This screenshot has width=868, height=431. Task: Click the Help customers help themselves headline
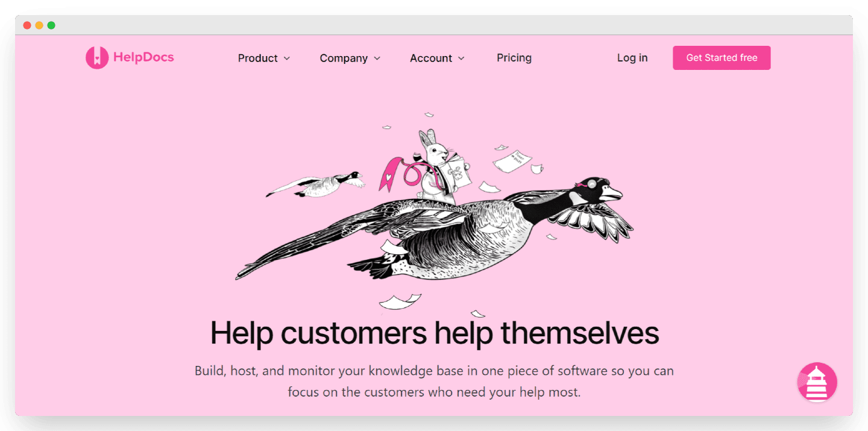pos(435,332)
